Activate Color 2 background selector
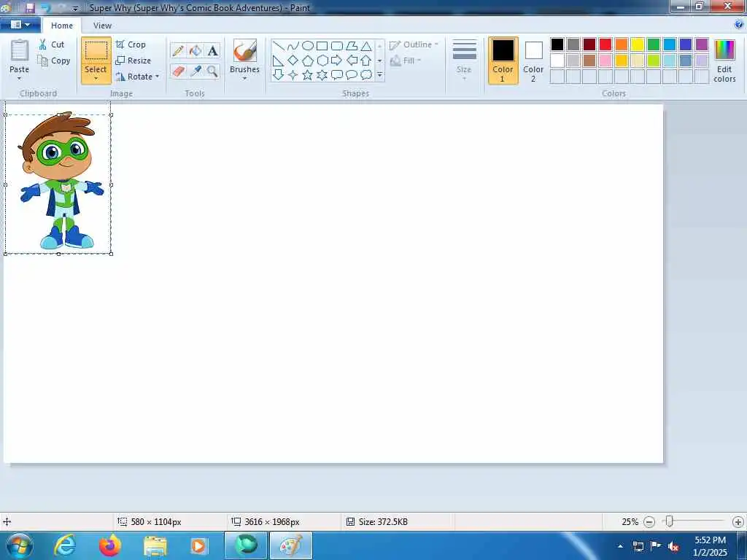Screen dimensions: 747x560 (533, 61)
